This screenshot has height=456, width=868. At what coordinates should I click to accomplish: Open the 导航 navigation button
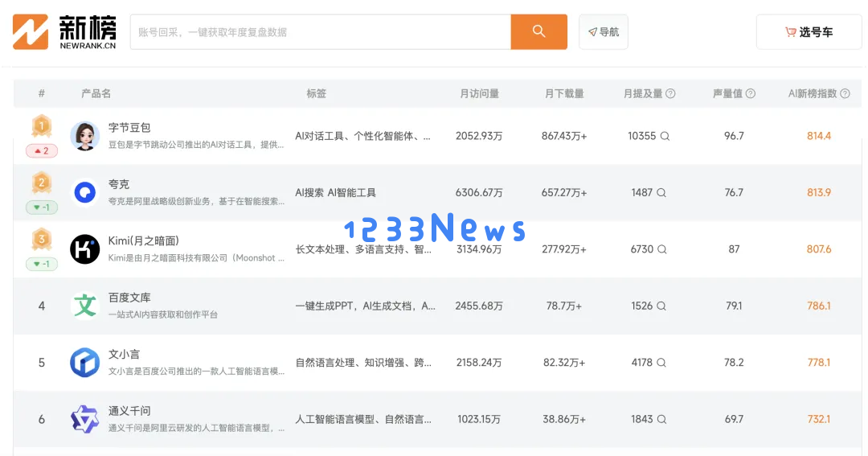click(604, 31)
